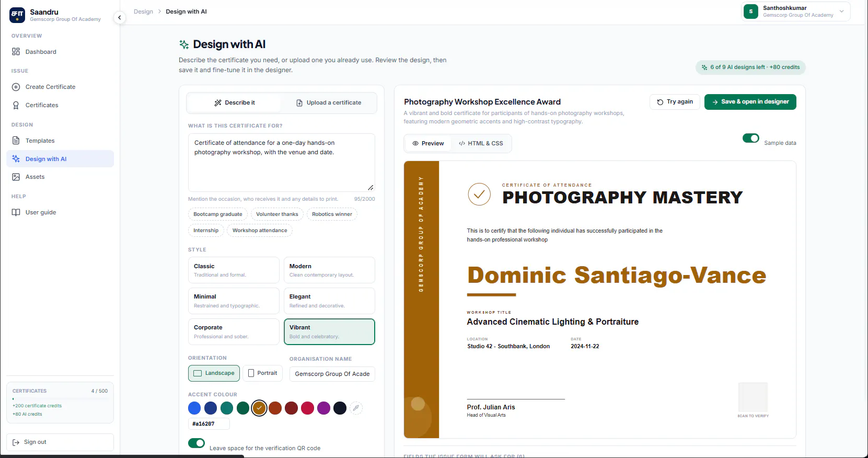Click the organisation name input field

pyautogui.click(x=332, y=374)
